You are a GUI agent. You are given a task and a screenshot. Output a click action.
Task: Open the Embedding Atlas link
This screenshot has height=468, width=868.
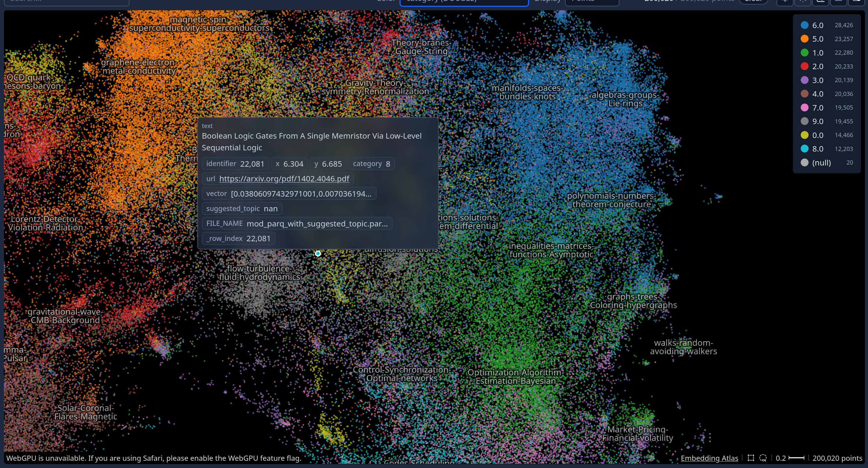pos(709,458)
